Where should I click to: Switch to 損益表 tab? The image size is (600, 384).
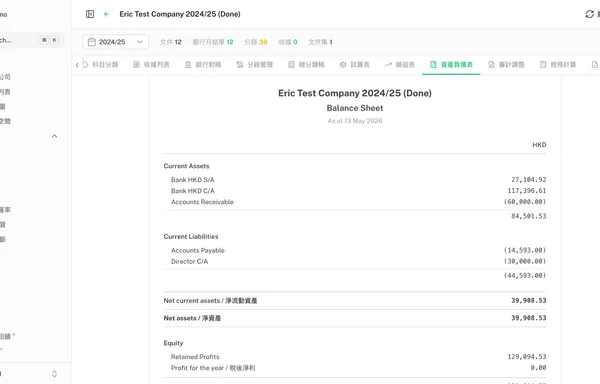pyautogui.click(x=400, y=65)
